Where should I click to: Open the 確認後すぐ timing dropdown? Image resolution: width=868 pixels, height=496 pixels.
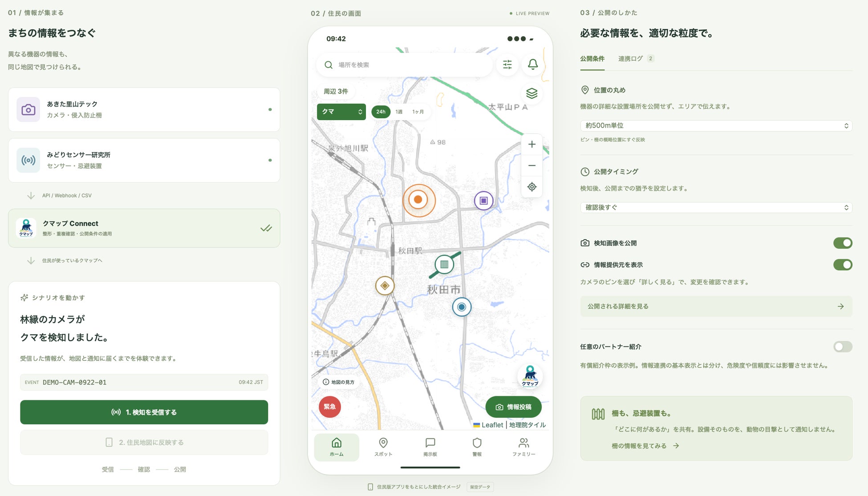pyautogui.click(x=716, y=207)
